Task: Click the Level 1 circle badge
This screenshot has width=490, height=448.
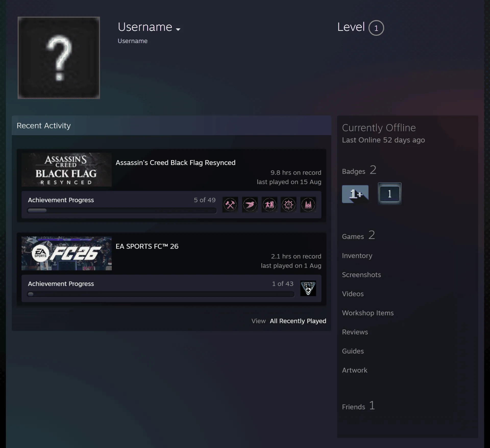Action: click(x=376, y=28)
